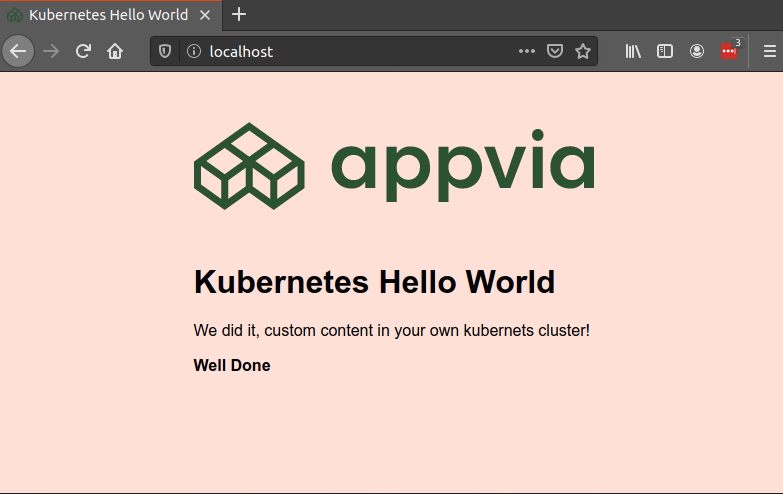Bookmark this page with the star
Screen dimensions: 783x494
point(583,51)
